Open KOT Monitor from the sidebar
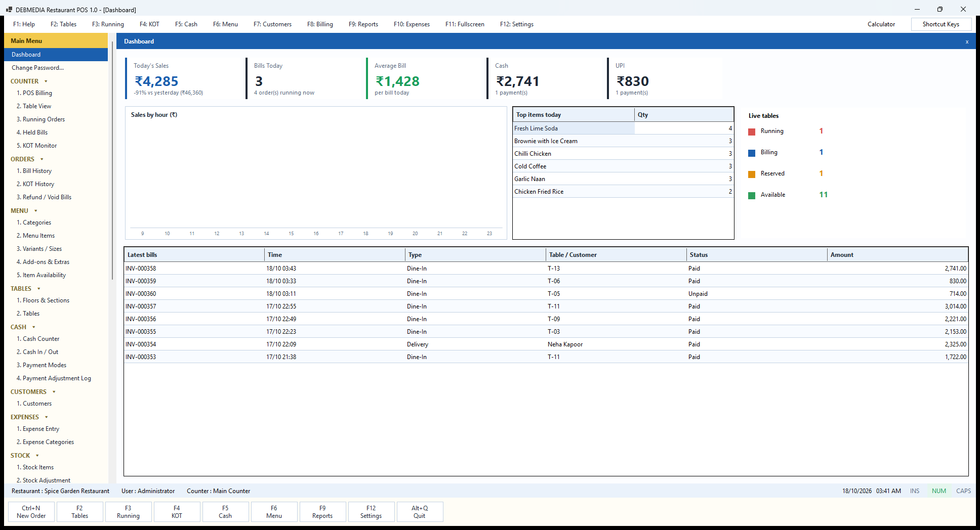Viewport: 980px width, 530px height. click(36, 146)
